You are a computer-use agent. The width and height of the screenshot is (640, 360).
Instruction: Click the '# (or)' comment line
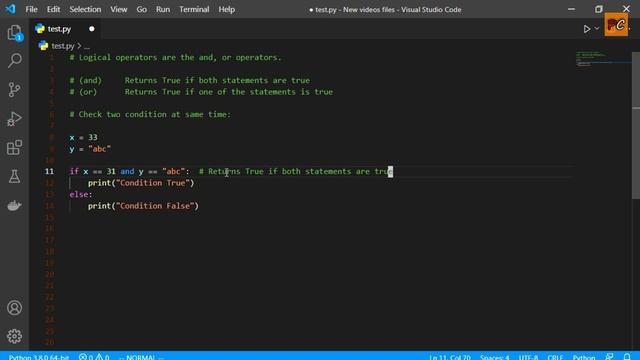[x=201, y=92]
